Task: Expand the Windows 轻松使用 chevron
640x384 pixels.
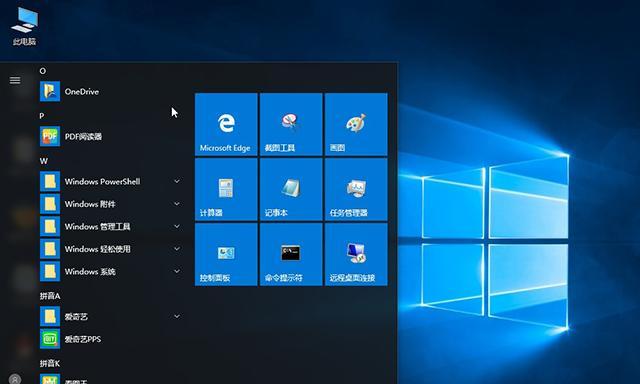Action: pos(177,249)
